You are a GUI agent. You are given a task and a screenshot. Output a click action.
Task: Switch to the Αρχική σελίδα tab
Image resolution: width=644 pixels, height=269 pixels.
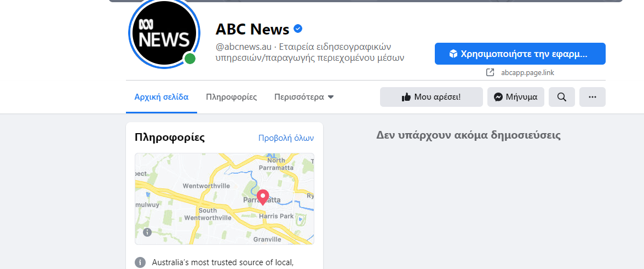tap(162, 97)
